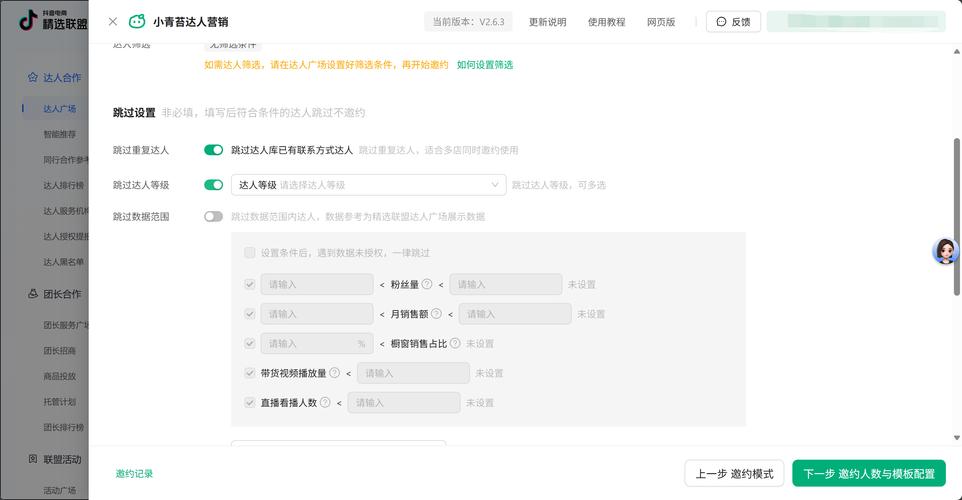Click the feedback chat bubble icon
The width and height of the screenshot is (962, 500).
click(722, 21)
